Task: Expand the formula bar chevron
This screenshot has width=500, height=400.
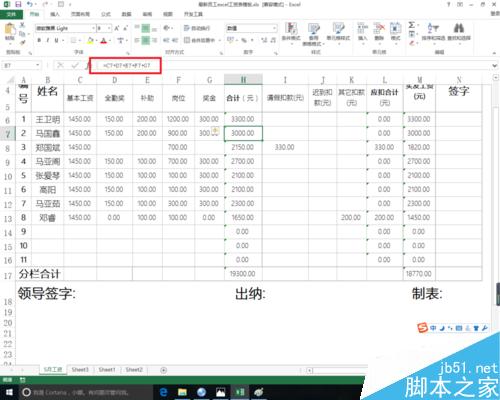Action: pyautogui.click(x=495, y=65)
